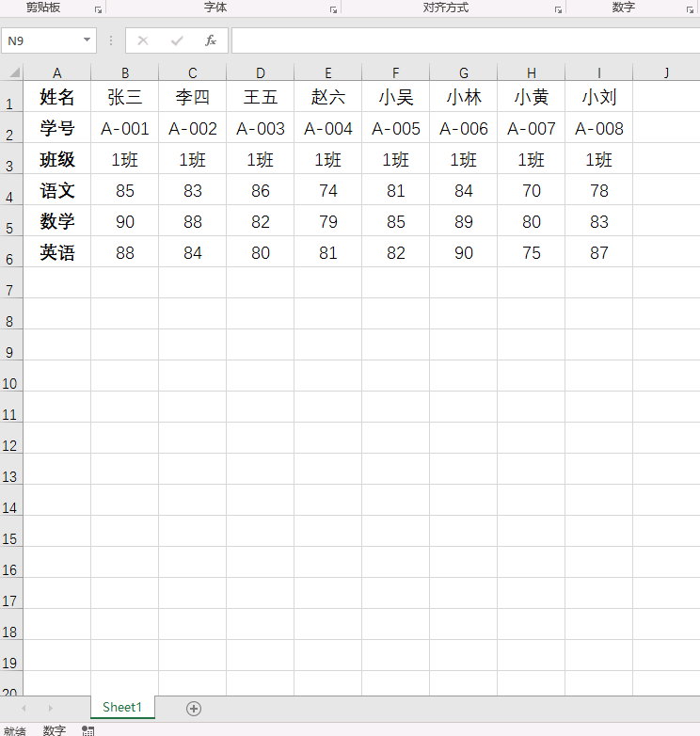Click cell containing 张三
The image size is (700, 736).
(125, 97)
